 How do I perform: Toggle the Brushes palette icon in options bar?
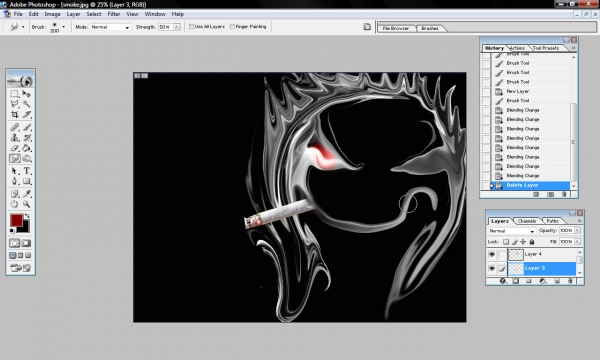coord(367,27)
